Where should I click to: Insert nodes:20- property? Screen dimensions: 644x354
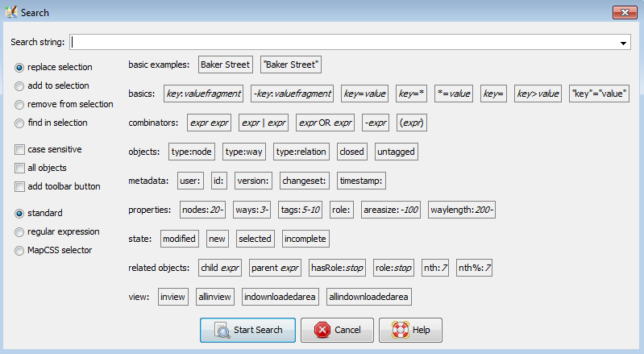pos(202,210)
